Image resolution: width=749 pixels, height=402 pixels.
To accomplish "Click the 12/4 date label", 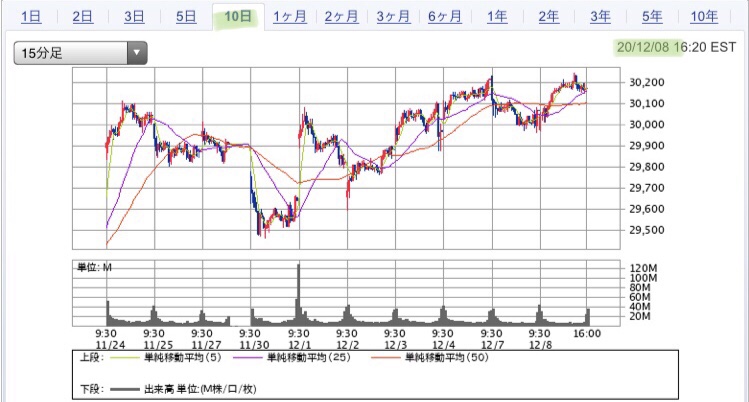I will point(443,345).
